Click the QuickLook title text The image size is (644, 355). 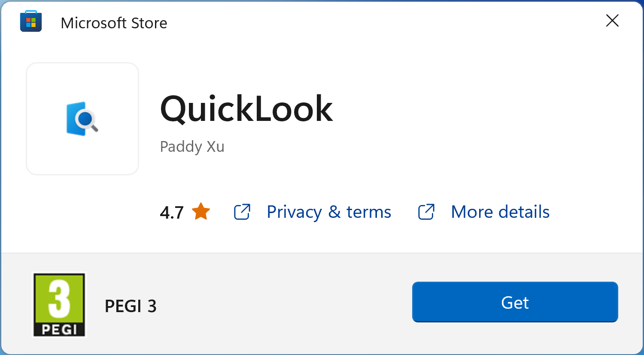246,108
